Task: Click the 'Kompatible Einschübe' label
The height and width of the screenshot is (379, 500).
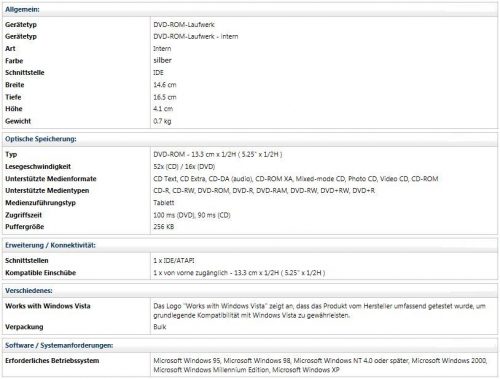Action: tap(40, 273)
